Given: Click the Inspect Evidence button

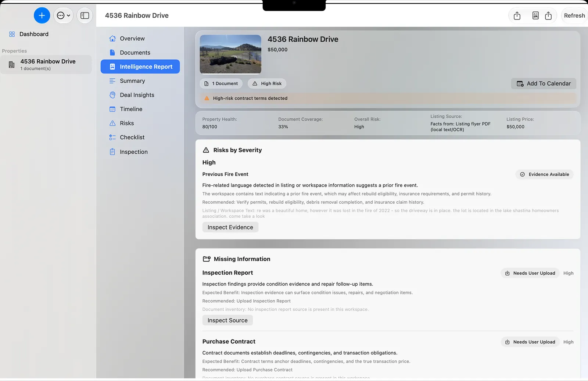Looking at the screenshot, I should point(230,227).
